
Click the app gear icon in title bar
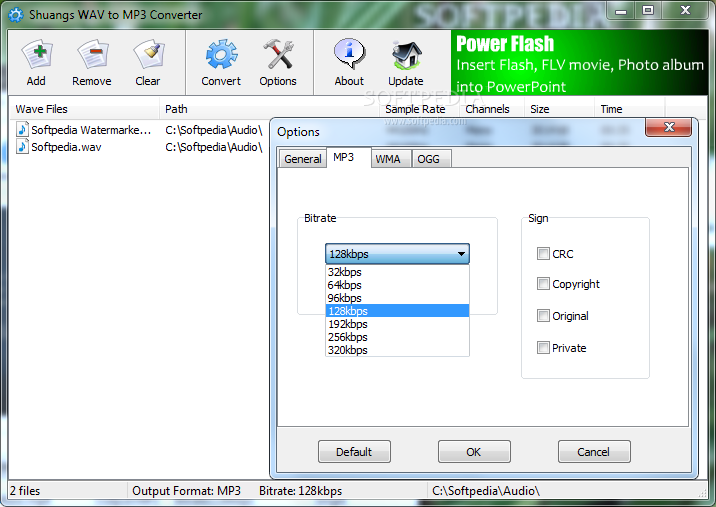point(16,15)
